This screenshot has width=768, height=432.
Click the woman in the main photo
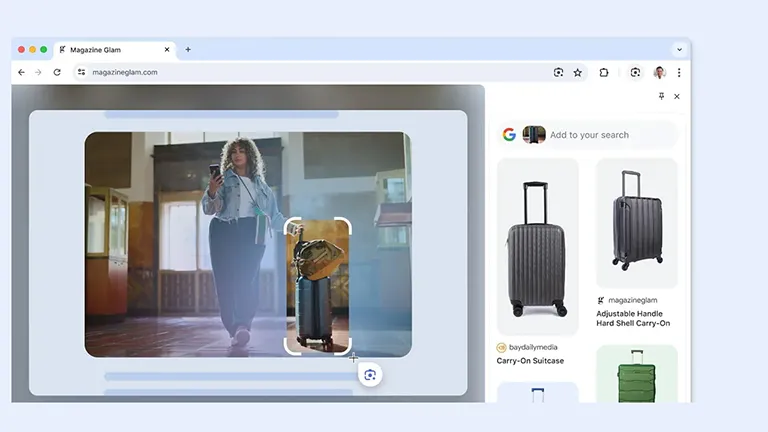240,240
